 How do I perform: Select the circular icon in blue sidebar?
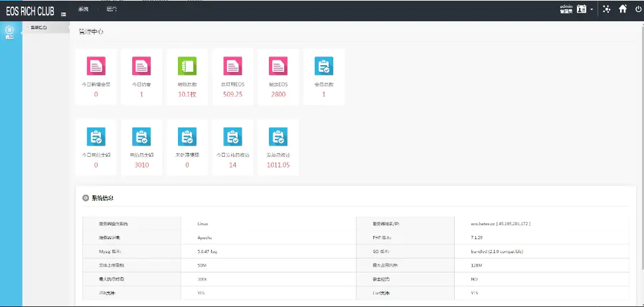pyautogui.click(x=10, y=30)
